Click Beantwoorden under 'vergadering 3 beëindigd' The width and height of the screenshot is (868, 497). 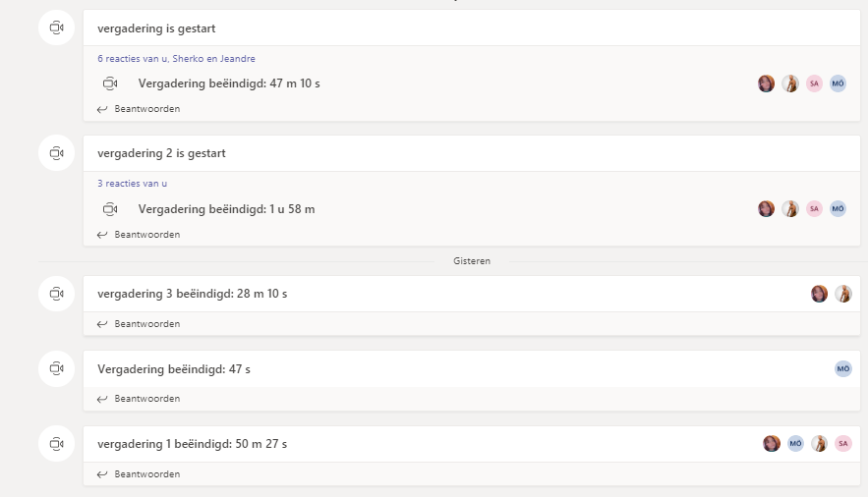(139, 324)
